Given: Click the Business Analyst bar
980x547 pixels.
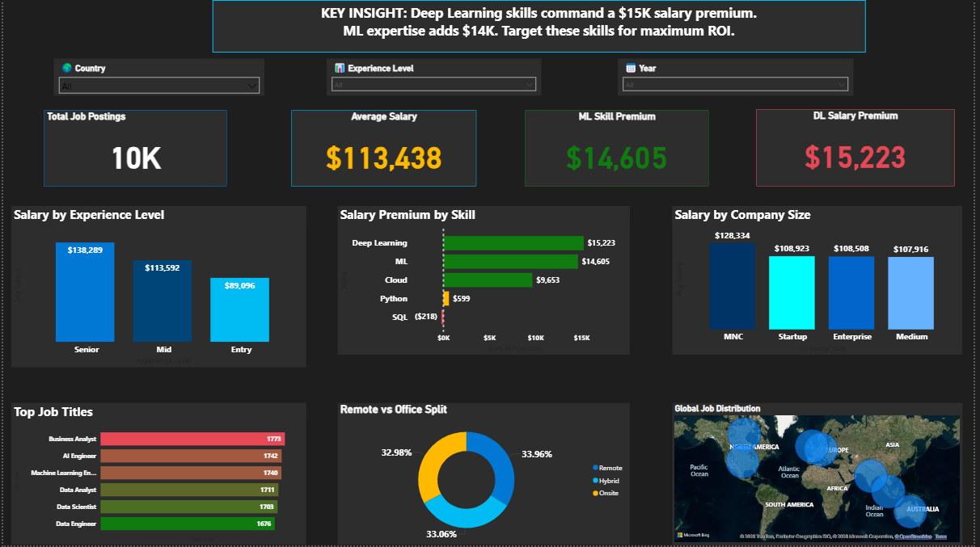Looking at the screenshot, I should (192, 439).
